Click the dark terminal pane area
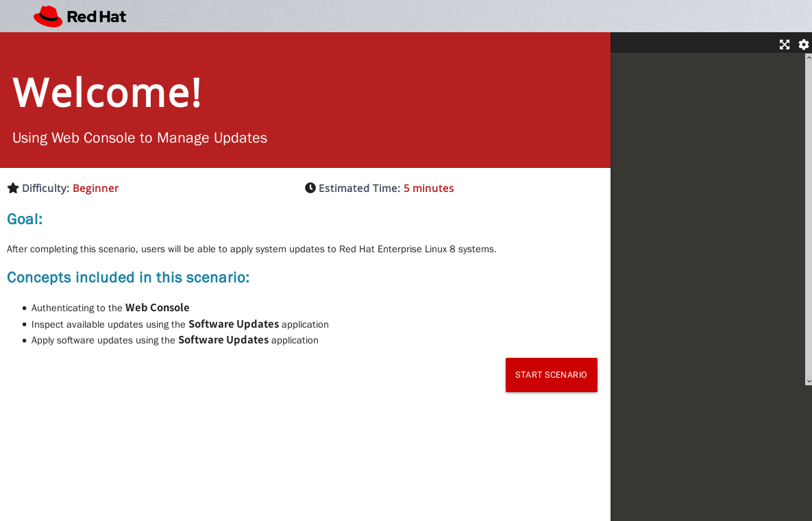The height and width of the screenshot is (521, 812). click(x=707, y=287)
